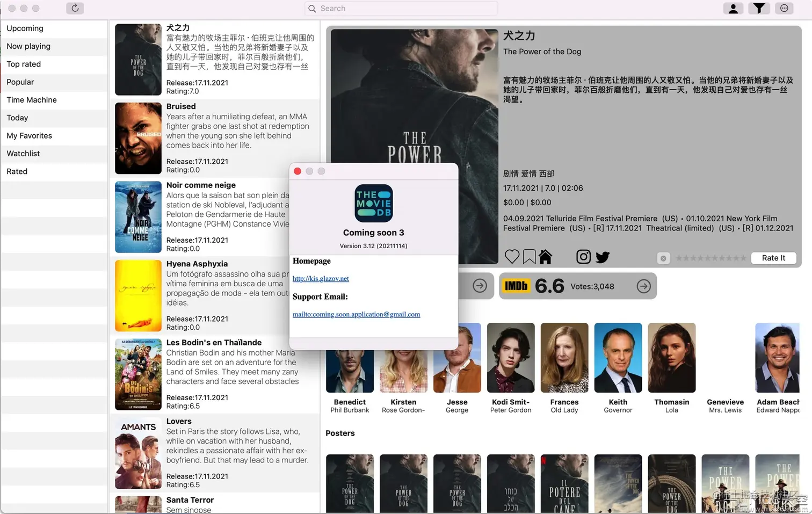Open Rated in the sidebar

click(x=54, y=171)
